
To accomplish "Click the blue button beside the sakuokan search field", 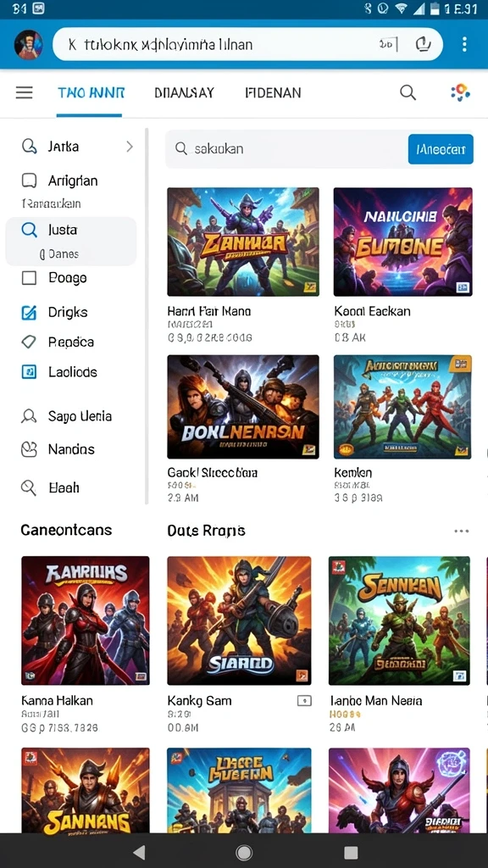I will pyautogui.click(x=441, y=149).
